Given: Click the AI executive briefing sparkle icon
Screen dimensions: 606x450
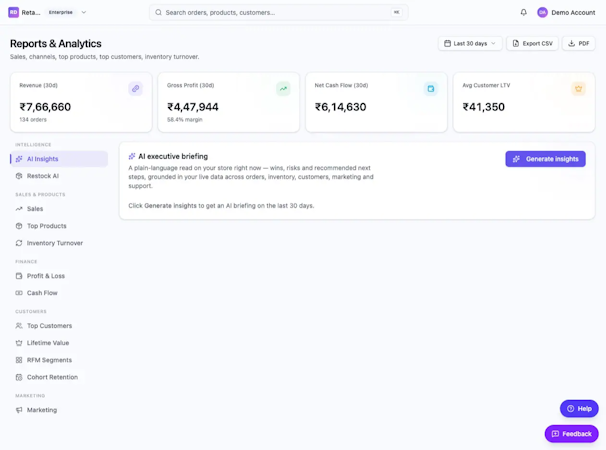Looking at the screenshot, I should 132,156.
